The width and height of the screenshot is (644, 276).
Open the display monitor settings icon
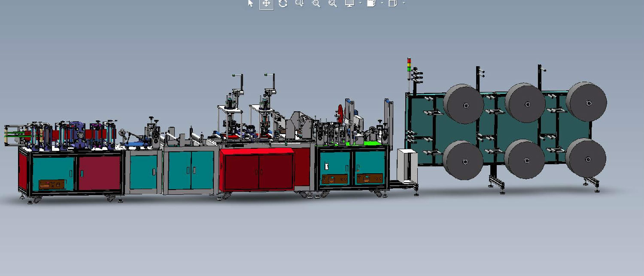(349, 3)
